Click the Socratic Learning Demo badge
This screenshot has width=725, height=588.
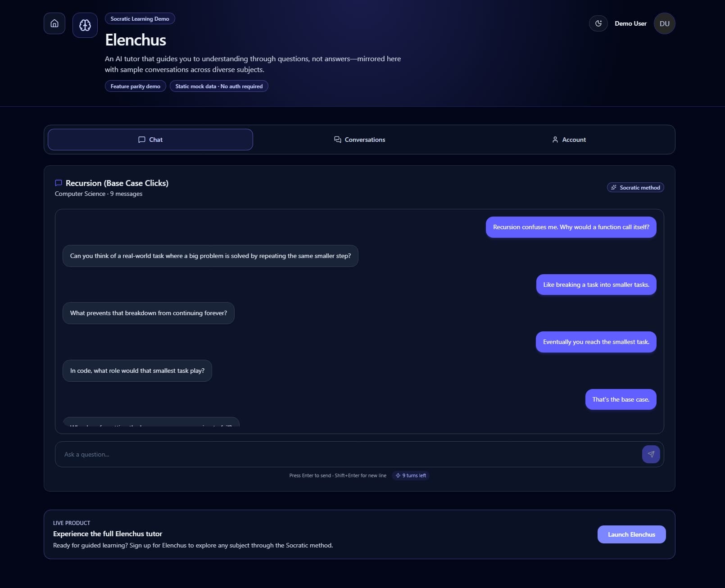coord(140,19)
